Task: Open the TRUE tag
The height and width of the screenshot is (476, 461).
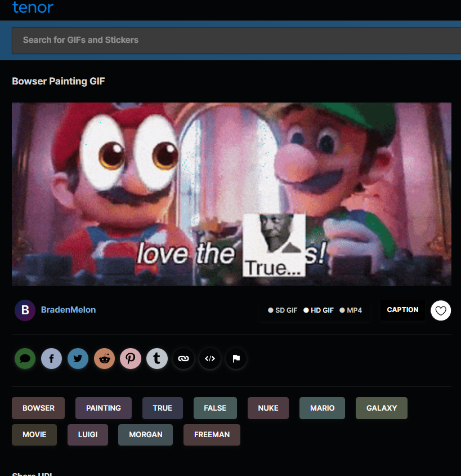Action: tap(163, 408)
